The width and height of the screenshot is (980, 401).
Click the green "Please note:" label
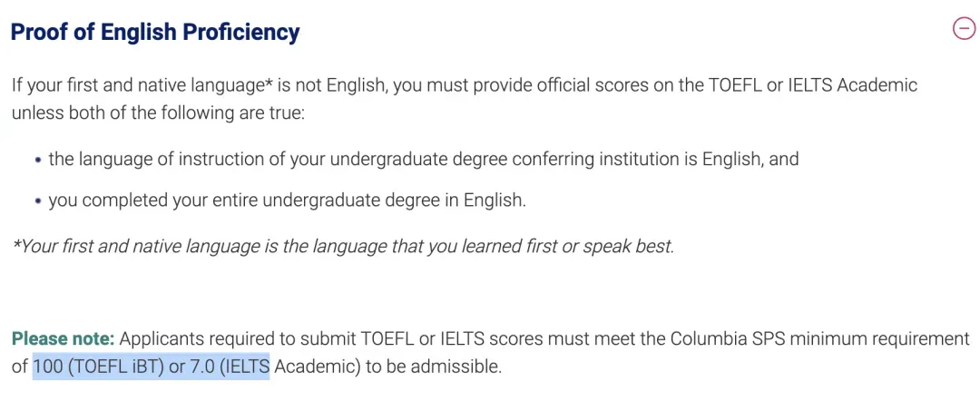63,339
